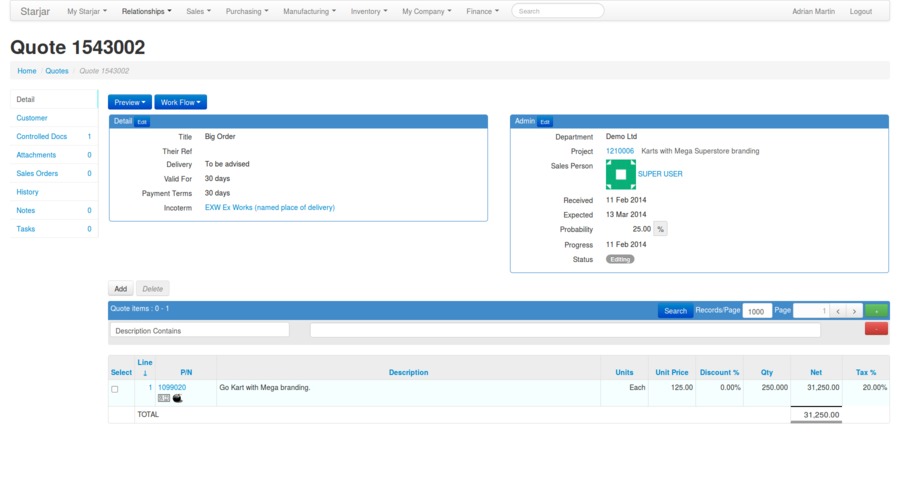Open project link 1210006

620,151
